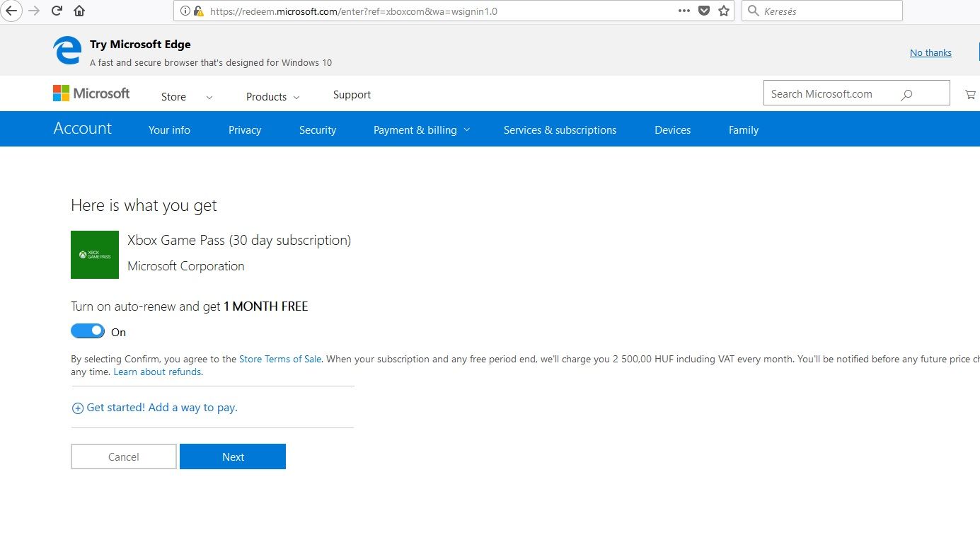Click the Cancel button
The image size is (980, 540).
click(x=124, y=456)
